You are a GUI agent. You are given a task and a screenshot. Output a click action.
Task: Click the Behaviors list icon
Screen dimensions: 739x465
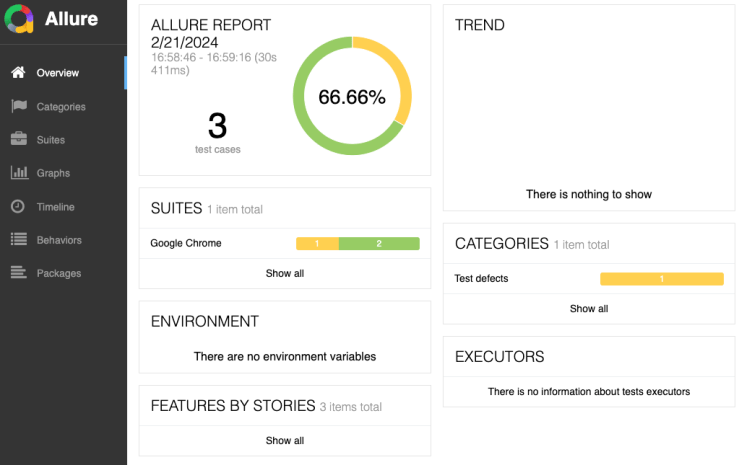tap(18, 240)
